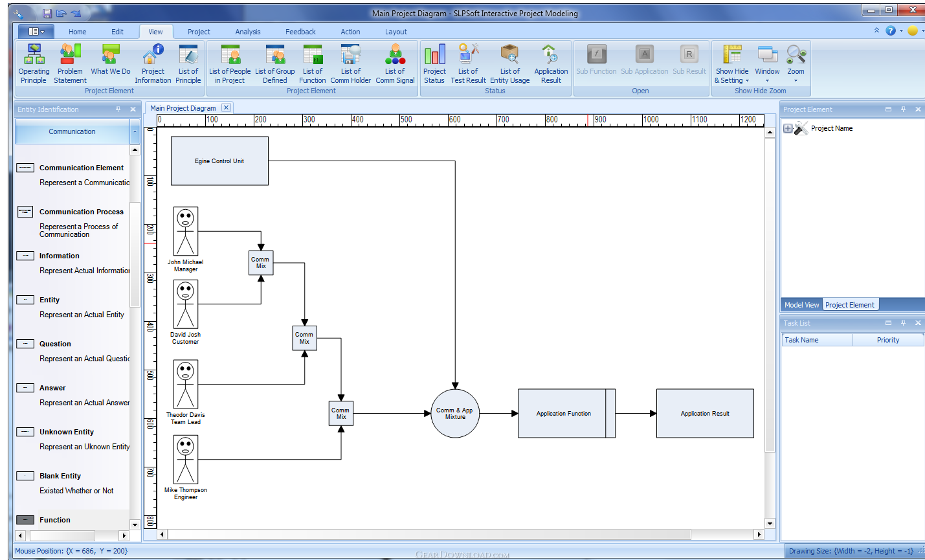Select the Question entity icon
The image size is (925, 560).
tap(25, 344)
